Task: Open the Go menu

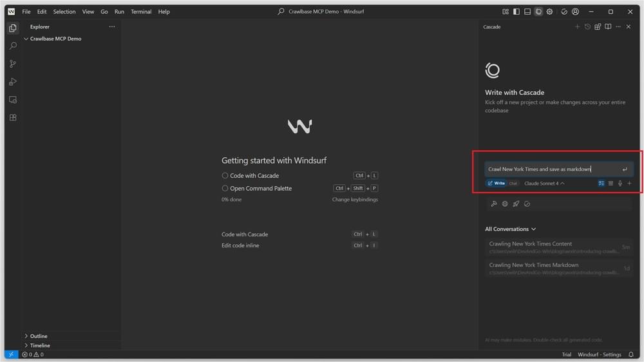Action: (104, 12)
